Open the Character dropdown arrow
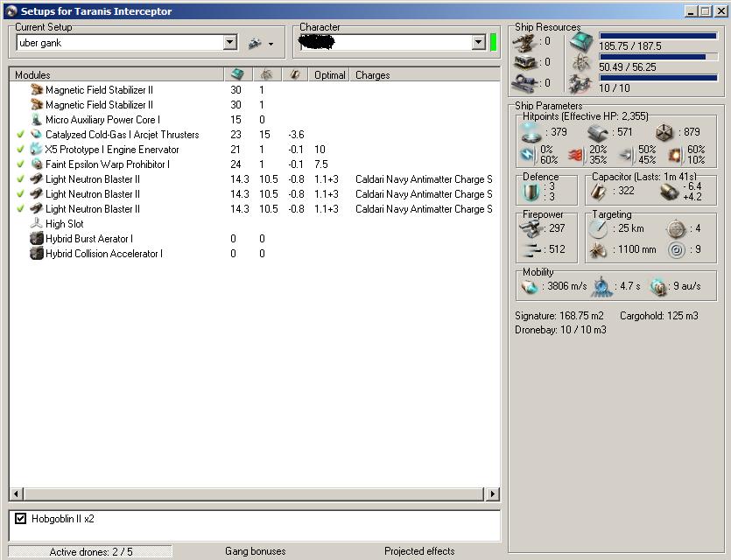 (478, 43)
